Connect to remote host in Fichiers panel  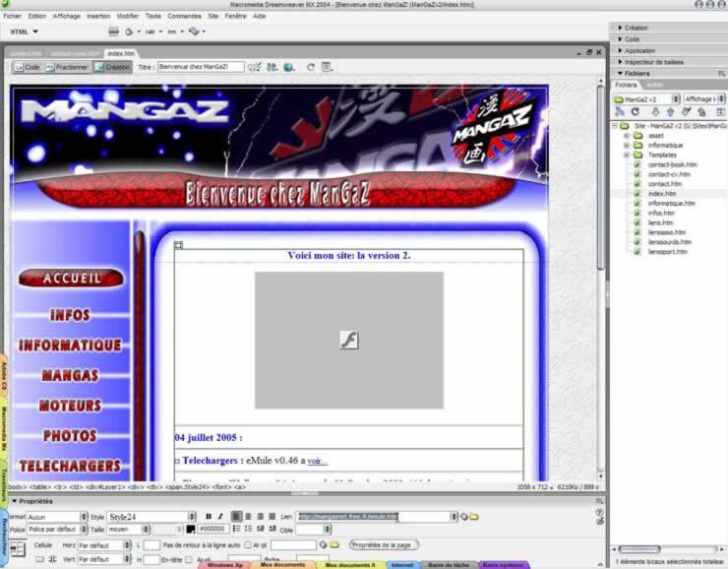(x=620, y=112)
